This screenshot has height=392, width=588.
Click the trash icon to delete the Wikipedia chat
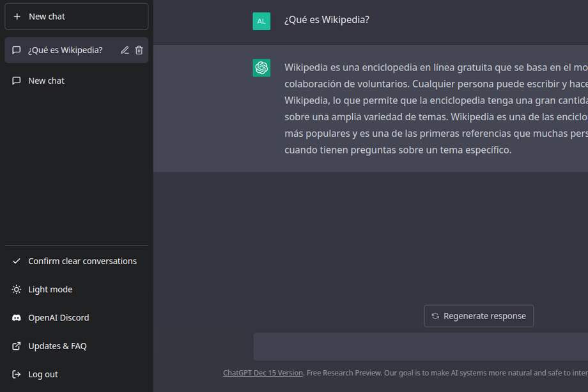pos(139,50)
